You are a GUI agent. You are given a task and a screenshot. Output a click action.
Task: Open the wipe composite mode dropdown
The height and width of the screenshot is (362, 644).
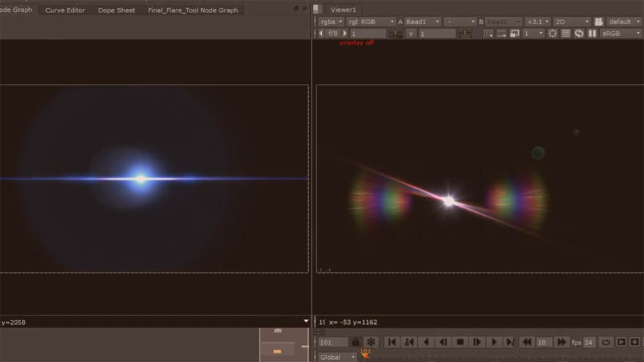[460, 22]
